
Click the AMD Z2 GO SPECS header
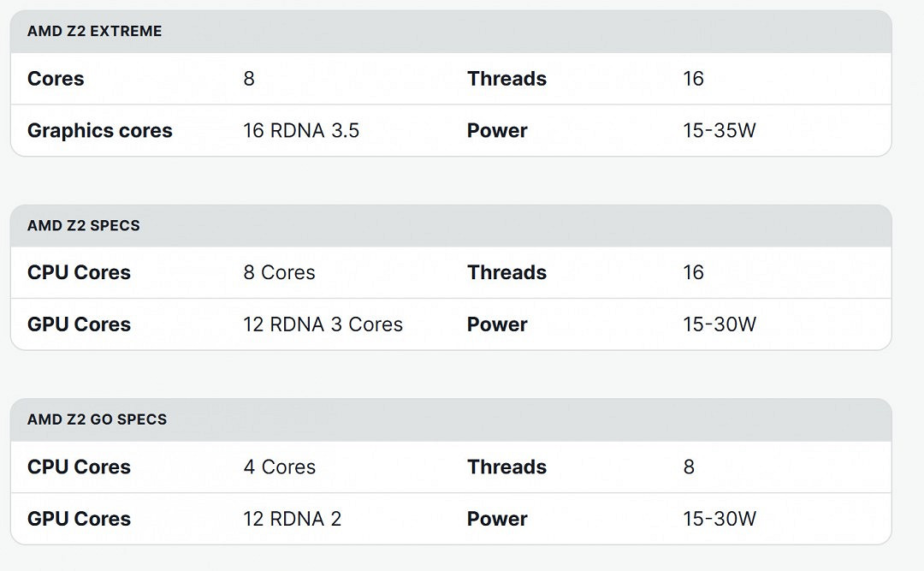click(97, 419)
